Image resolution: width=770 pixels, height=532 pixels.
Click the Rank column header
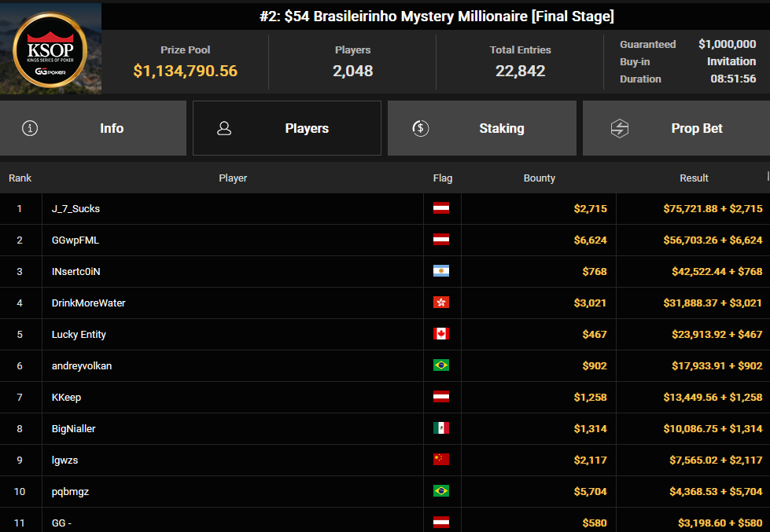(x=20, y=178)
